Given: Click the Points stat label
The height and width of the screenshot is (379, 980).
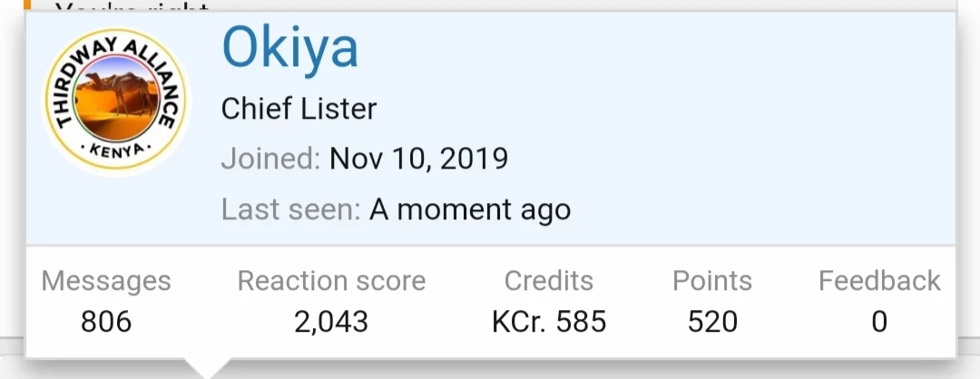Looking at the screenshot, I should pyautogui.click(x=712, y=281).
